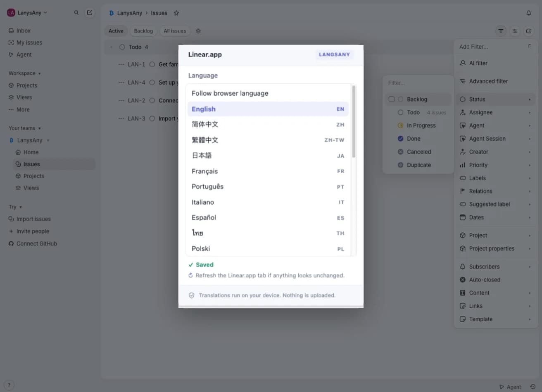Click the layers view icon beside All issues
The image size is (542, 392).
coord(198,31)
